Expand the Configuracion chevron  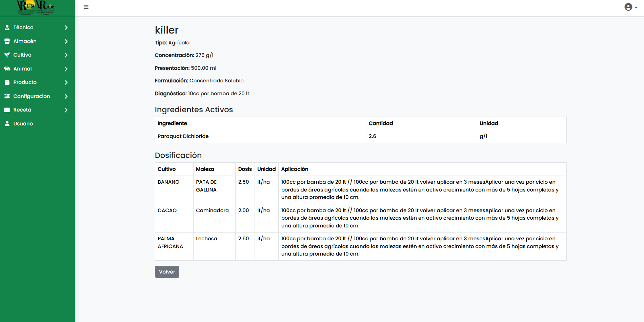(66, 96)
